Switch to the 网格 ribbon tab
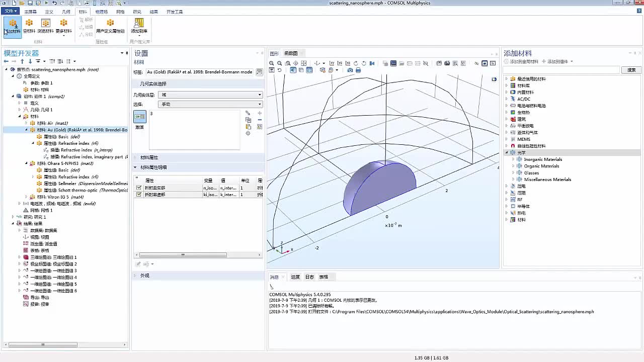Screen dimensions: 644x362 coord(120,12)
